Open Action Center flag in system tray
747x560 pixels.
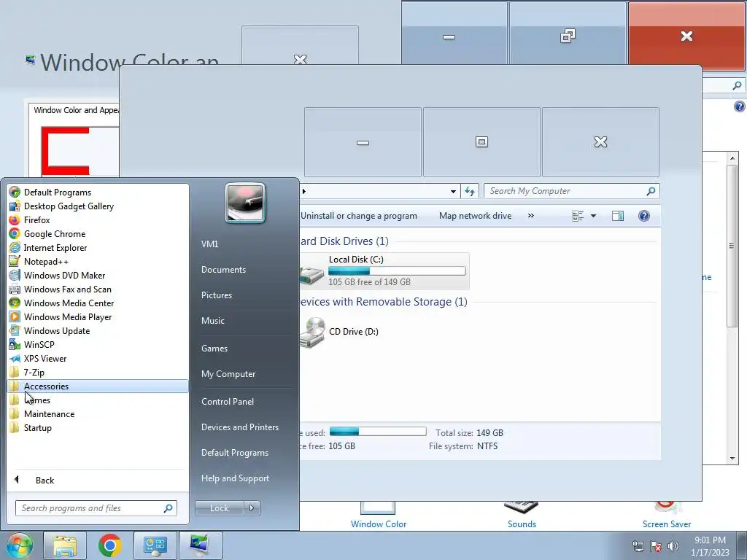pyautogui.click(x=656, y=546)
